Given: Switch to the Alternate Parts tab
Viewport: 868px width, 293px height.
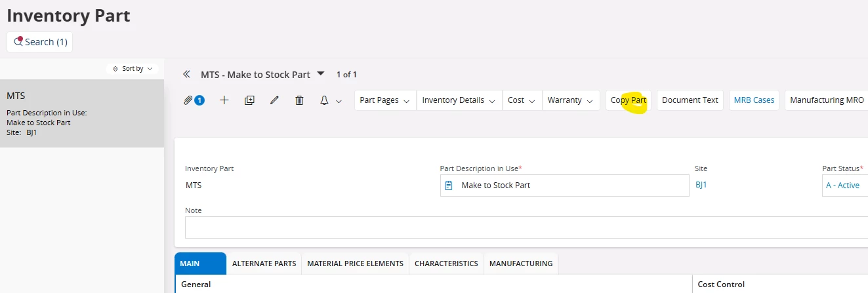Looking at the screenshot, I should click(x=264, y=264).
